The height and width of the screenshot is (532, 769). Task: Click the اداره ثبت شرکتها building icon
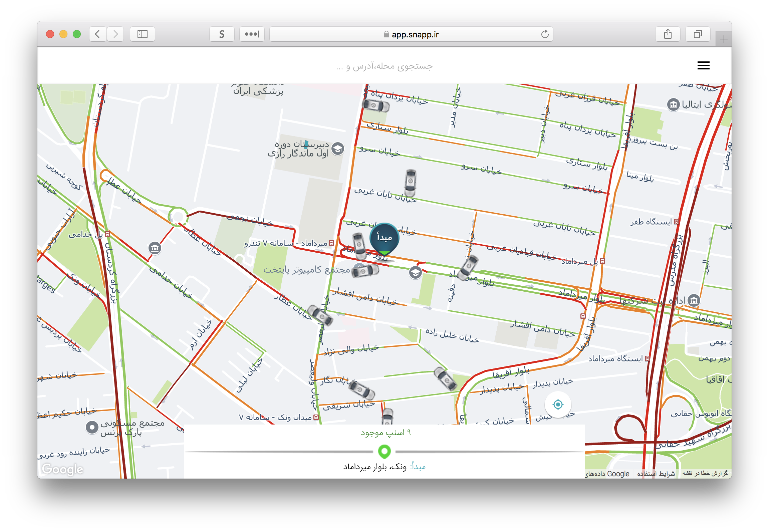click(694, 300)
